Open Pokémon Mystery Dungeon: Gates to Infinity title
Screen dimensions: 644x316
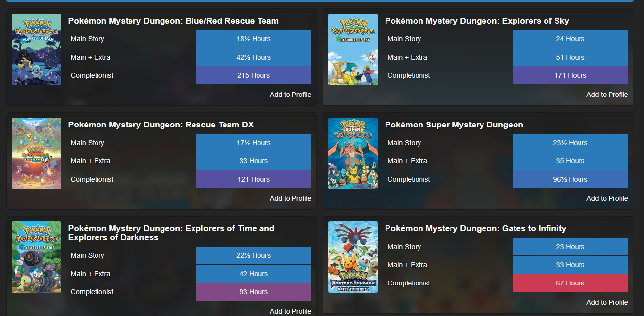click(476, 229)
